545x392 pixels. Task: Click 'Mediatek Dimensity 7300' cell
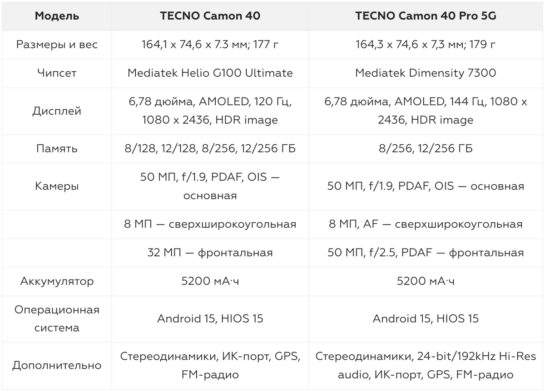(x=426, y=73)
